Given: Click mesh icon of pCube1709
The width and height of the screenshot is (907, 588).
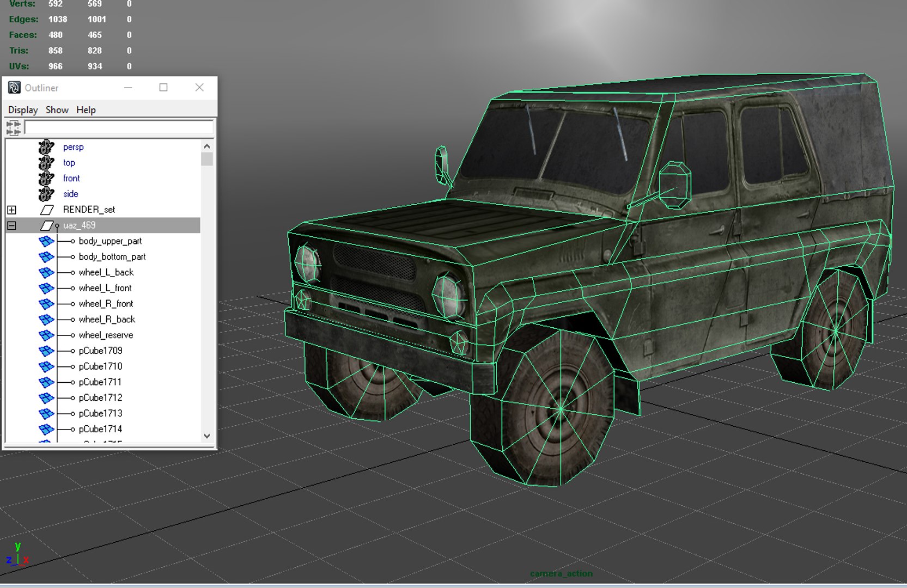Looking at the screenshot, I should 46,351.
